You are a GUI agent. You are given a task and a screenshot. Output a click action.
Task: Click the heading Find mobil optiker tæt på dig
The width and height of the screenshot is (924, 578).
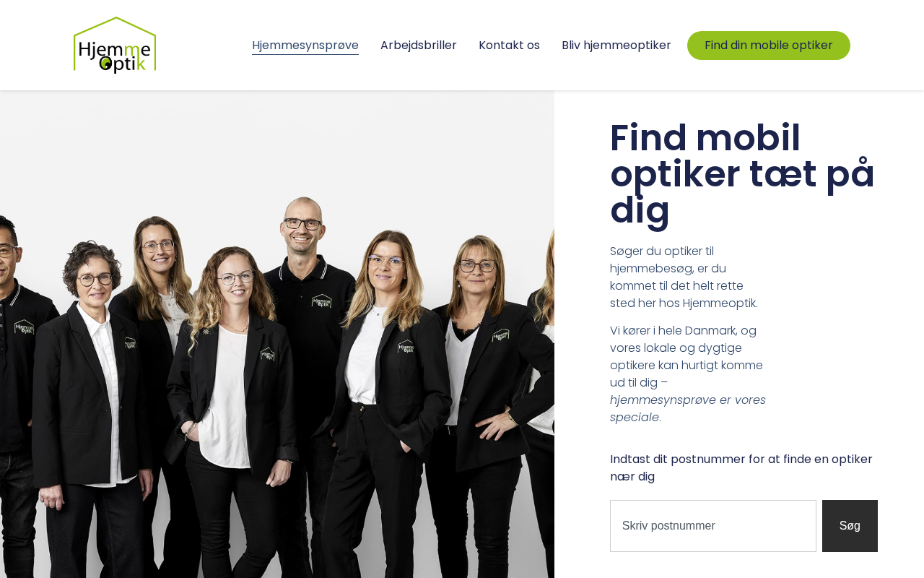click(742, 173)
